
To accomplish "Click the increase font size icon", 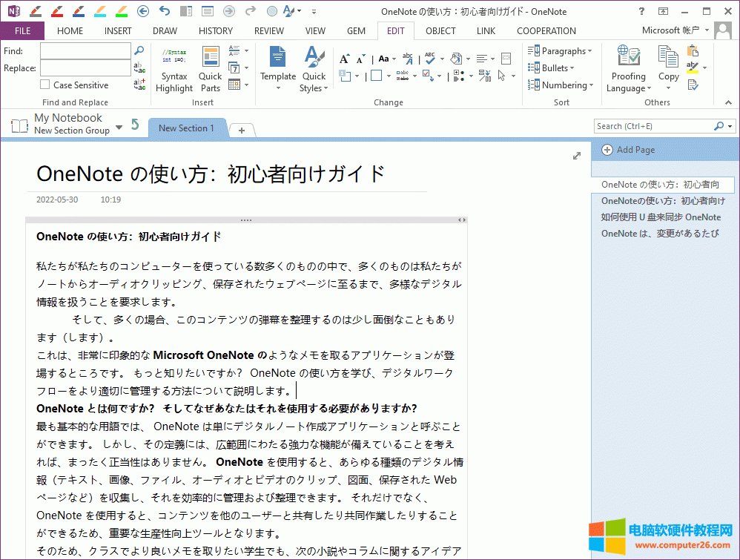I will pyautogui.click(x=344, y=59).
